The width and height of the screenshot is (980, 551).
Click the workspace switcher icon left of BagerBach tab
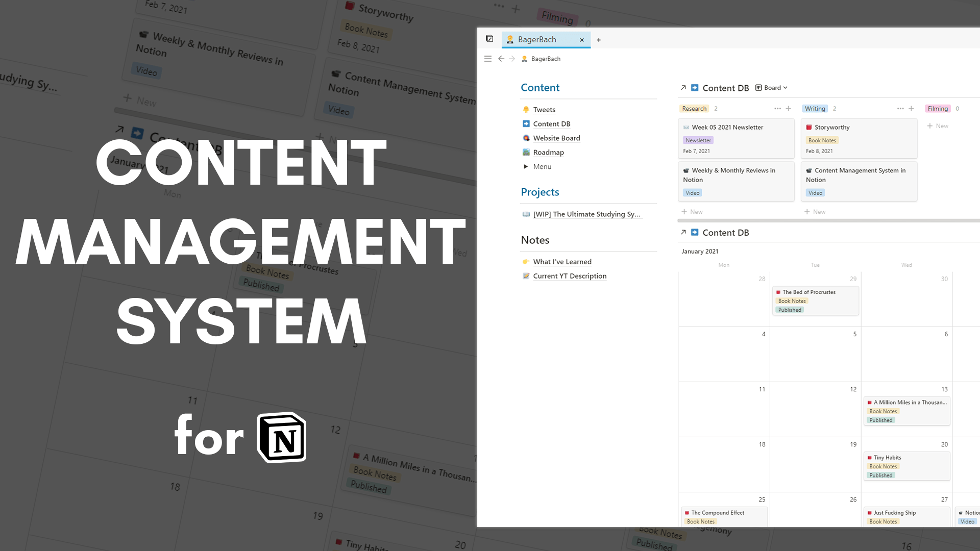click(489, 39)
